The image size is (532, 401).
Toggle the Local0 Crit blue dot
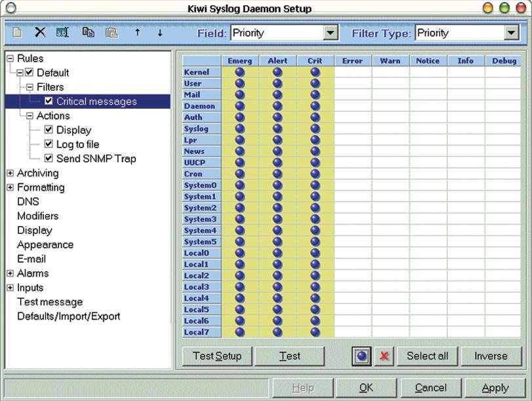pos(315,253)
